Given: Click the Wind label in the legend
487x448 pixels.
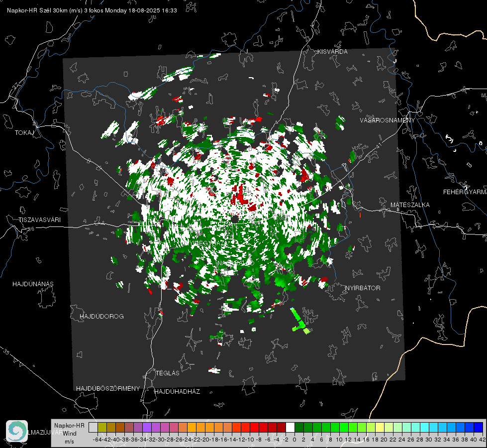Looking at the screenshot, I should pyautogui.click(x=70, y=433).
